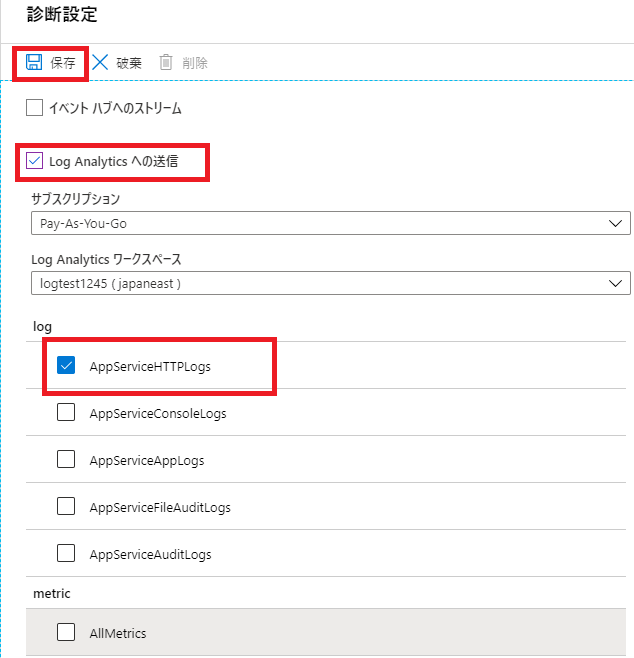Check the AppServiceAuditLogs checkbox

click(66, 553)
